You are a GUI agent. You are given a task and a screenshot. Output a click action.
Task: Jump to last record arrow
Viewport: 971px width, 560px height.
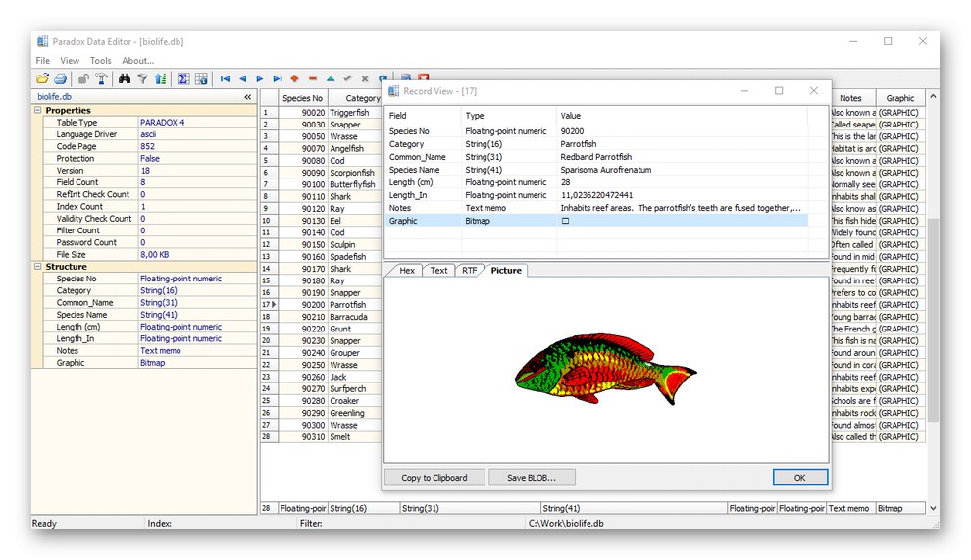click(278, 78)
